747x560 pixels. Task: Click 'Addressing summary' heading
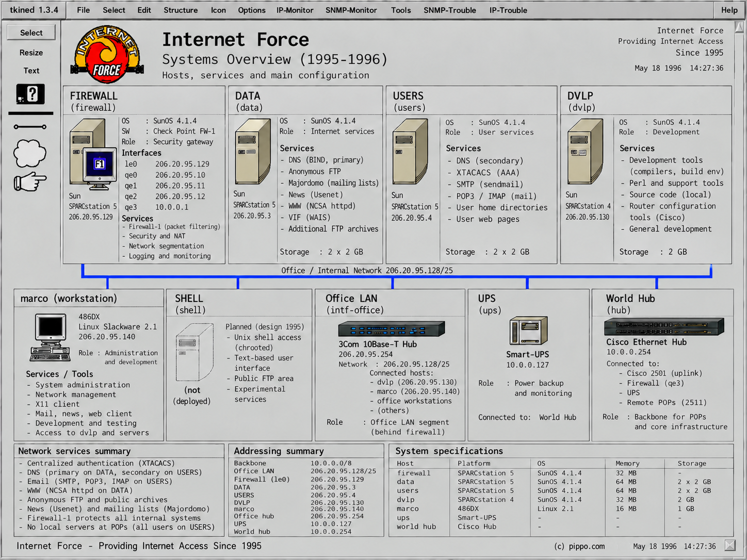coord(279,451)
